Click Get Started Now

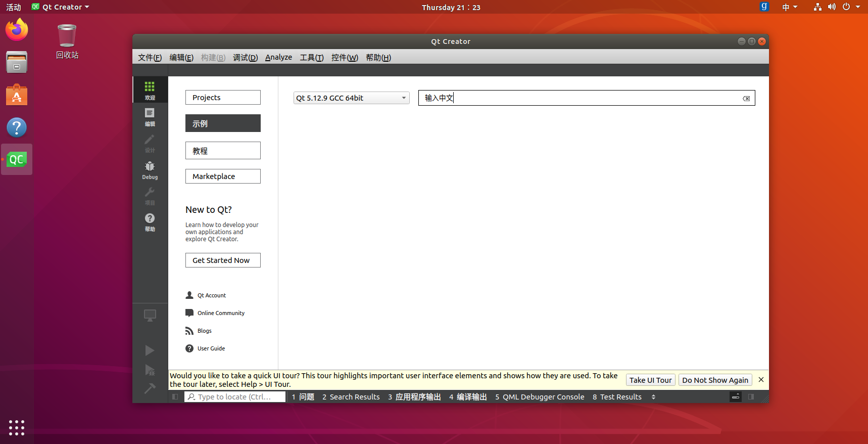[223, 260]
